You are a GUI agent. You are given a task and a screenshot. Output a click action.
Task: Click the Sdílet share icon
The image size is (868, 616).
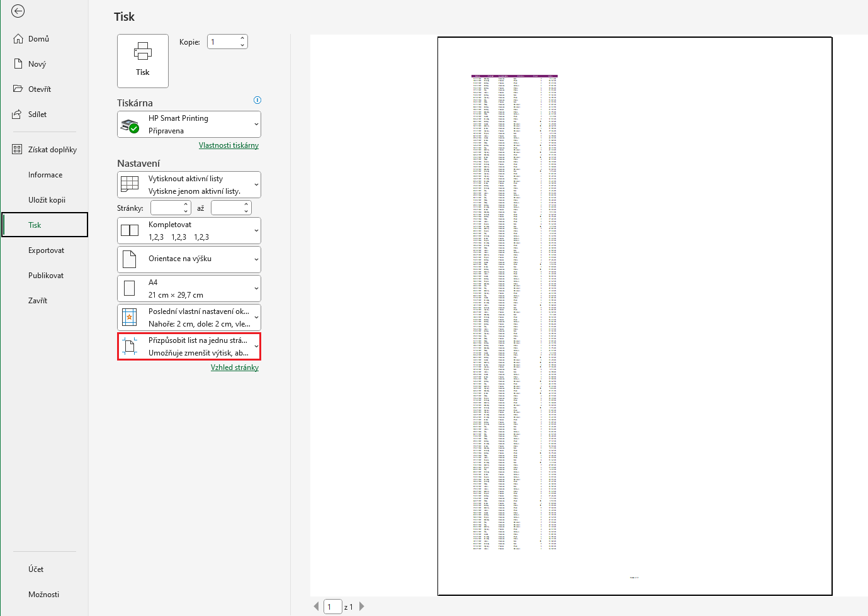coord(18,114)
